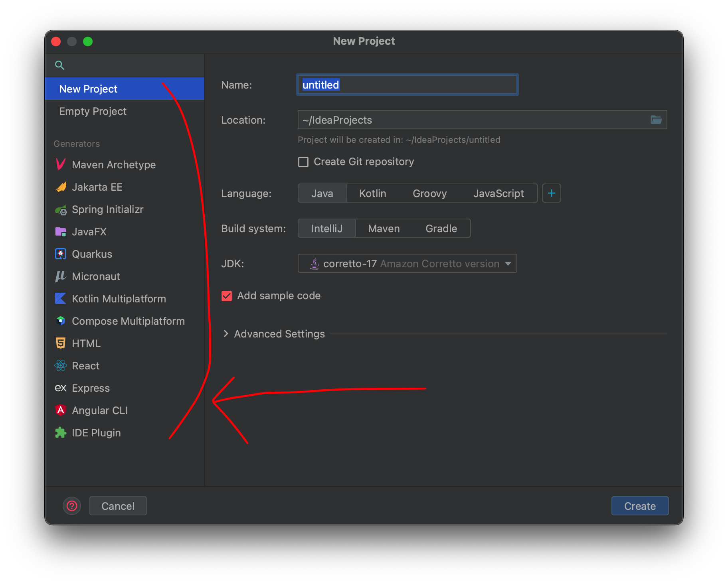Select Kotlin as the language
Viewport: 728px width, 584px height.
pos(373,193)
